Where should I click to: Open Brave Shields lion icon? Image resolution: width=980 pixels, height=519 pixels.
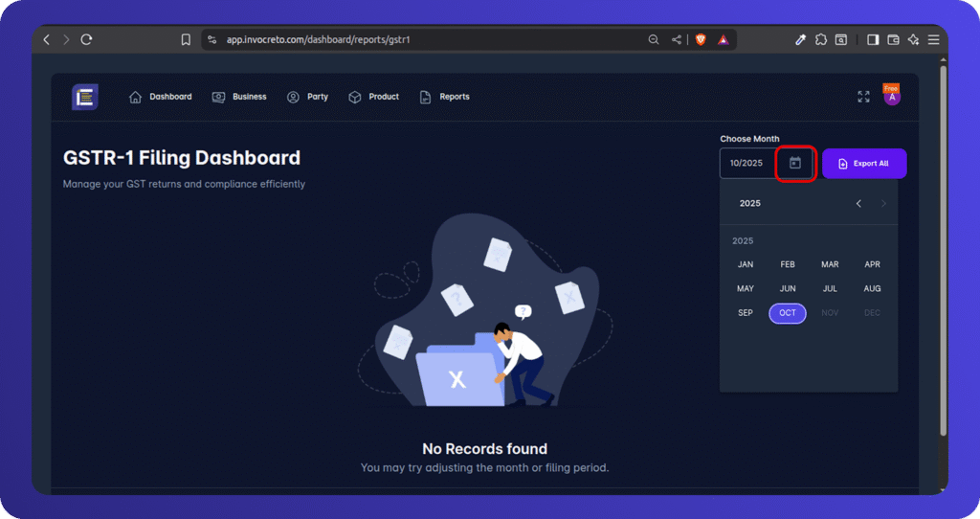701,39
